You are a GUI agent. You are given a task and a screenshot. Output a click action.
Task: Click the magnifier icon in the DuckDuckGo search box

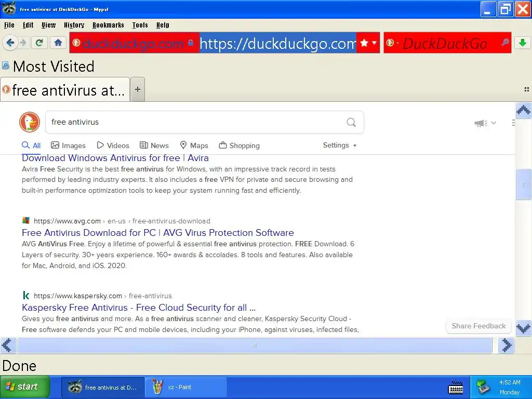(x=505, y=43)
